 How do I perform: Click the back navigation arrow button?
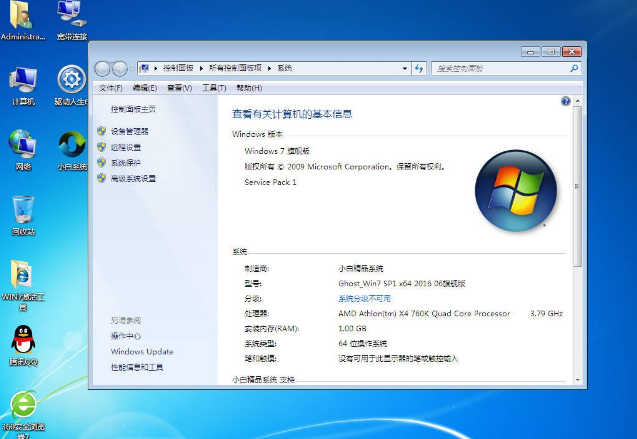point(103,68)
